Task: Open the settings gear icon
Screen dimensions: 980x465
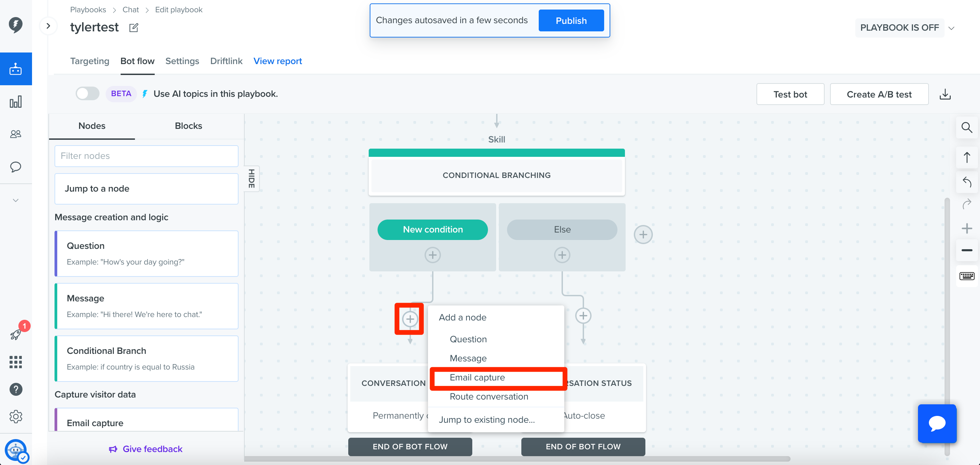Action: [16, 416]
